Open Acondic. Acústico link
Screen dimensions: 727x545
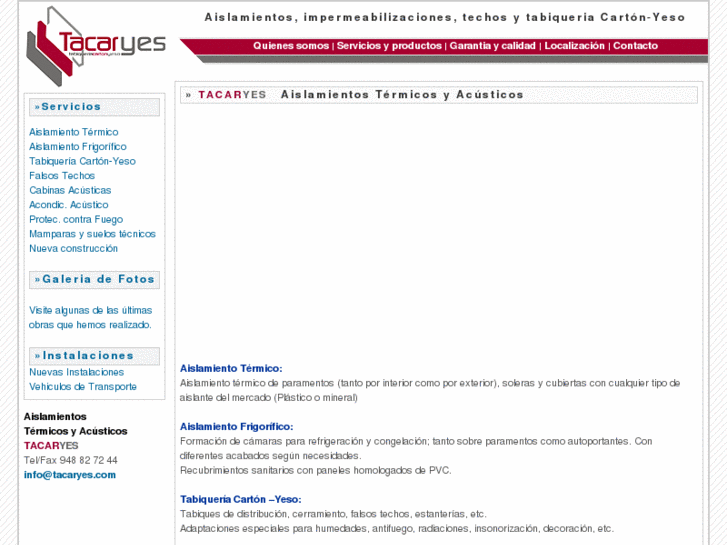pos(69,205)
